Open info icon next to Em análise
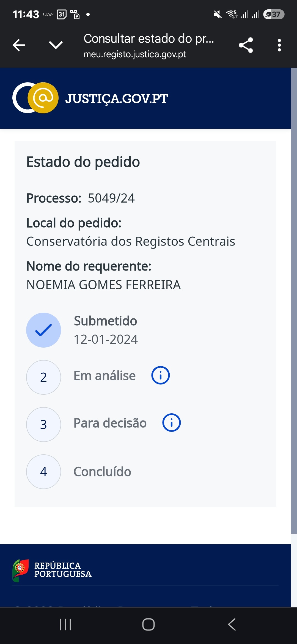The image size is (297, 644). pos(161,375)
